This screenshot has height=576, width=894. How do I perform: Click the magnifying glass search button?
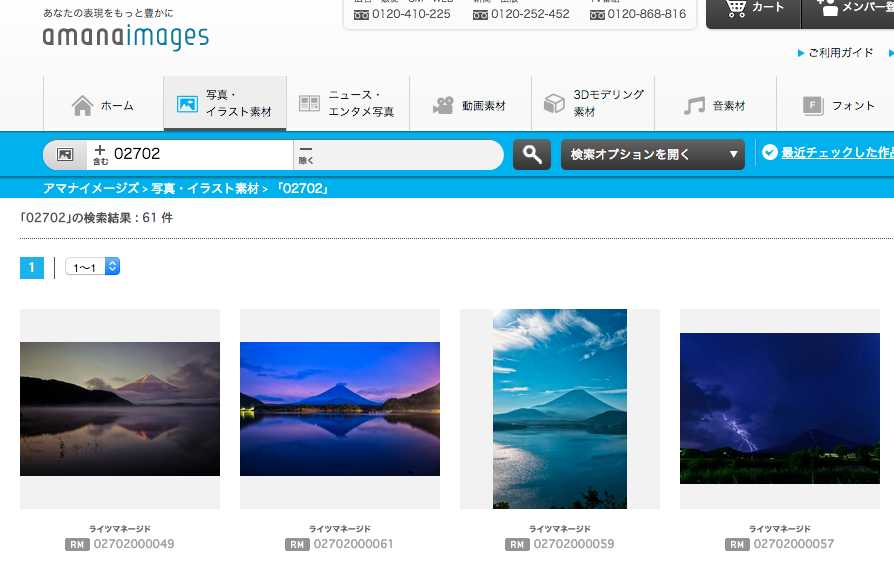pyautogui.click(x=532, y=155)
